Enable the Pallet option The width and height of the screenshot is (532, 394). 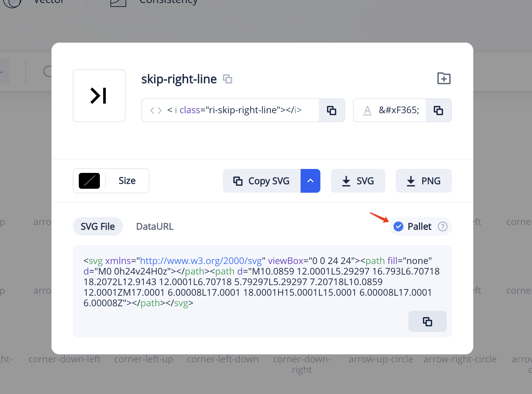[399, 226]
